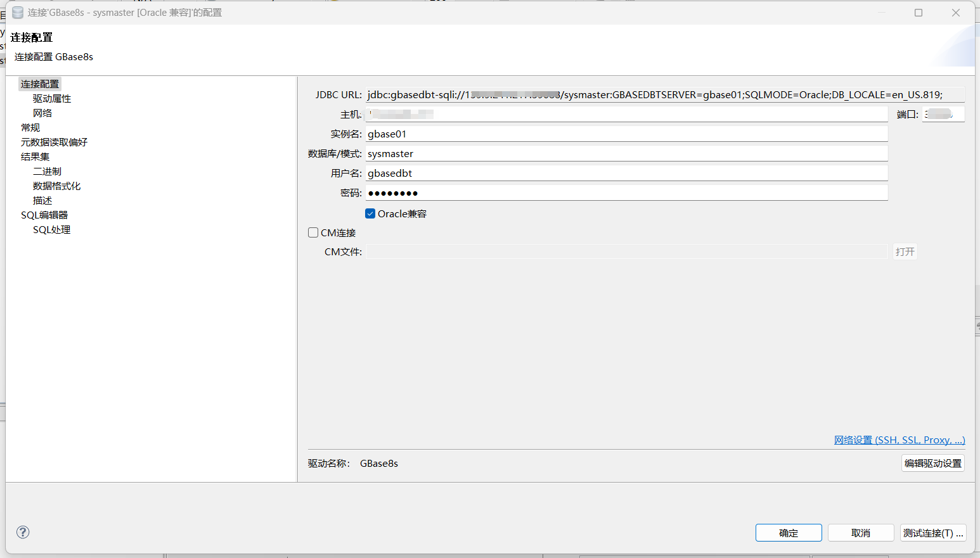This screenshot has width=980, height=558.
Task: Toggle the Oracle兼容 checkbox
Action: [x=370, y=213]
